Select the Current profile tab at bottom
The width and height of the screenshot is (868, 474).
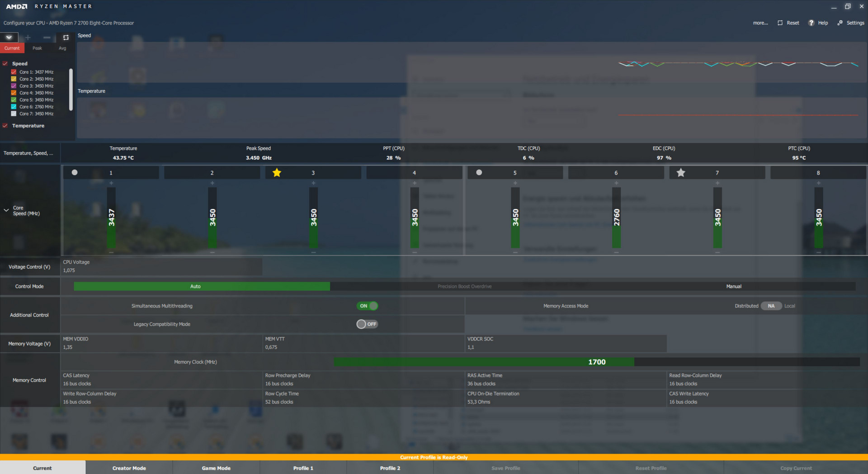42,468
